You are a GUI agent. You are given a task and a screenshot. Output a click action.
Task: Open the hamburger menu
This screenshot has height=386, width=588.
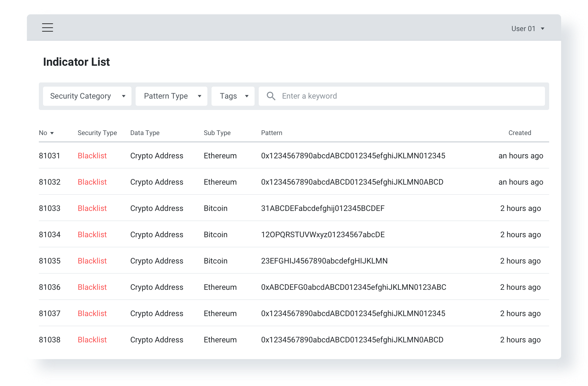point(48,27)
